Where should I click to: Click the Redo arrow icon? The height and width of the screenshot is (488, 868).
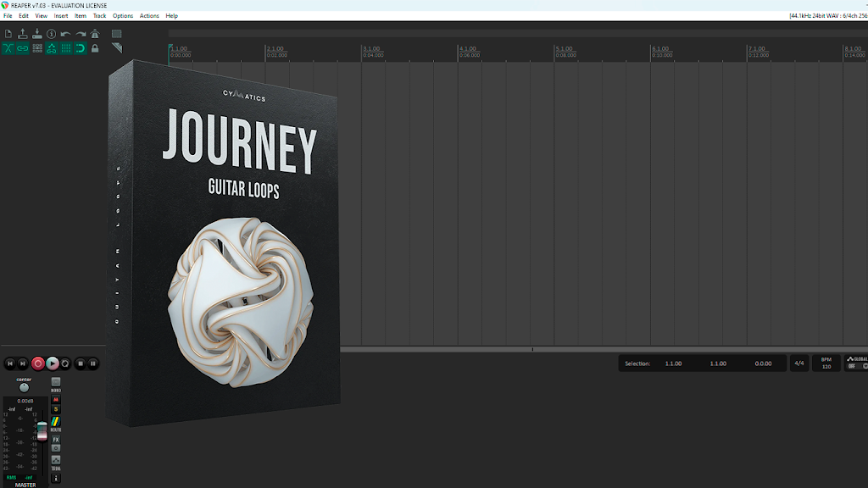coord(81,34)
